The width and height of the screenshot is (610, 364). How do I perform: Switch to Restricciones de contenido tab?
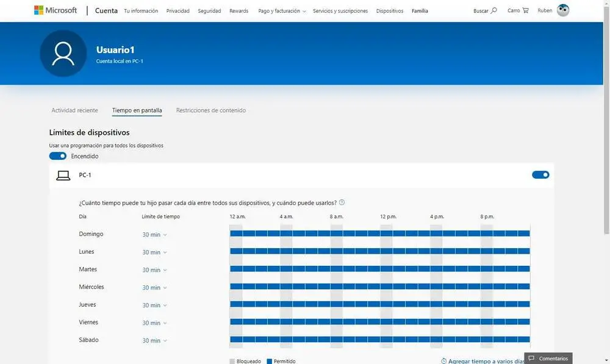click(211, 110)
